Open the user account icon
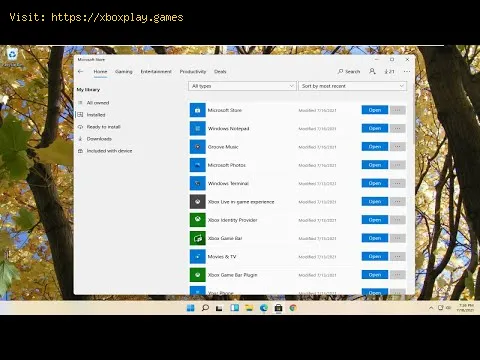The width and height of the screenshot is (480, 360). pos(372,71)
